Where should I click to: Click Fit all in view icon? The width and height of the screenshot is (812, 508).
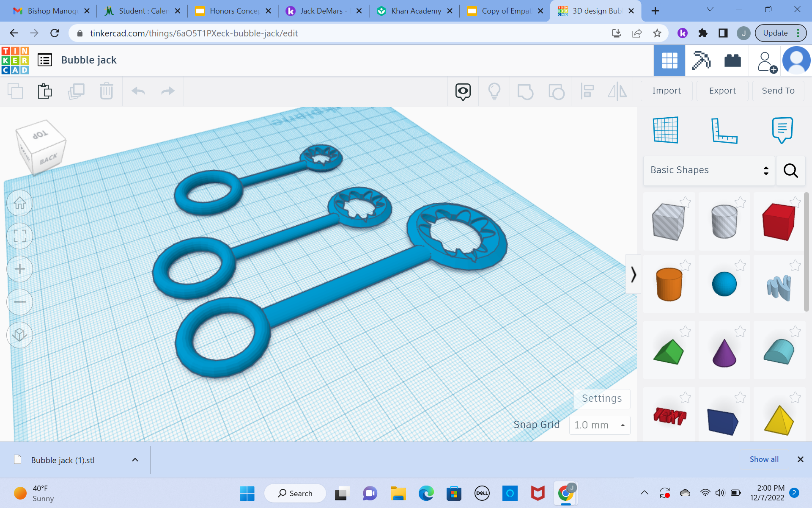pyautogui.click(x=20, y=236)
